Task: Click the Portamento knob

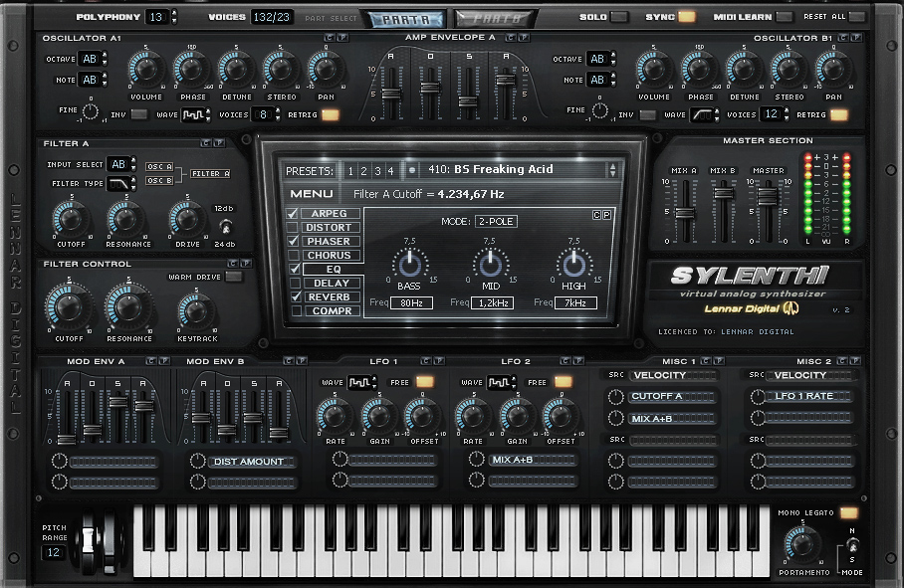Action: tap(802, 544)
